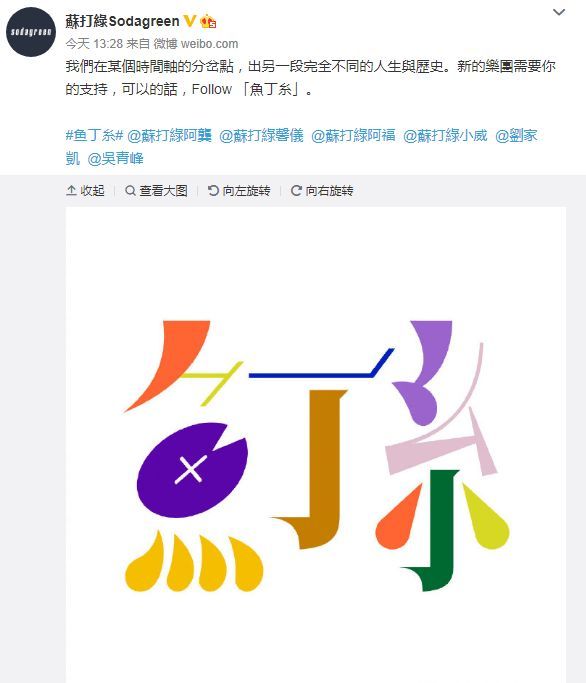The width and height of the screenshot is (586, 683).
Task: Open 查看大图 to view the large image
Action: 156,190
